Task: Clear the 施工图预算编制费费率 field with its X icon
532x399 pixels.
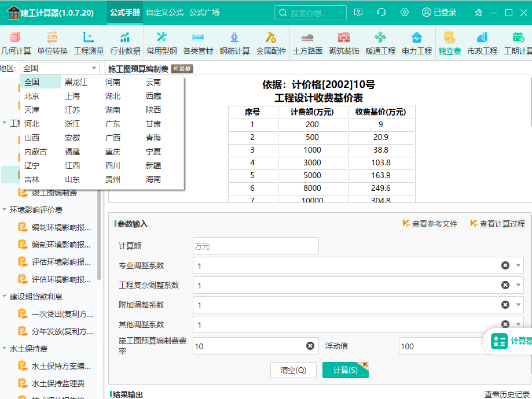Action: point(310,346)
